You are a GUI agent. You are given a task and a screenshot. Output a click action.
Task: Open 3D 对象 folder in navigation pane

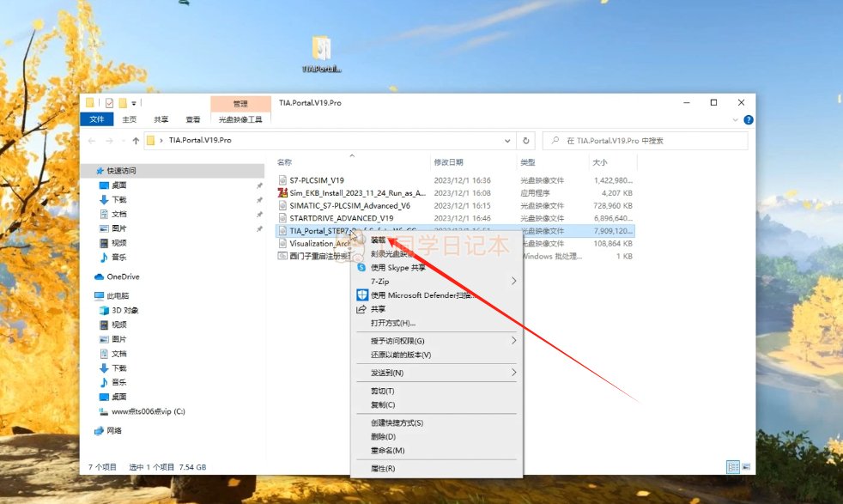click(x=124, y=310)
